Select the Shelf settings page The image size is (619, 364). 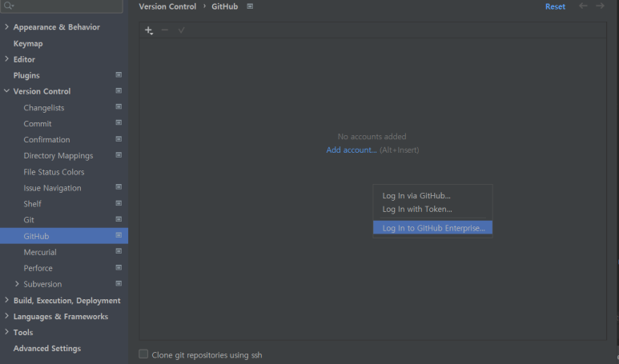click(x=32, y=204)
